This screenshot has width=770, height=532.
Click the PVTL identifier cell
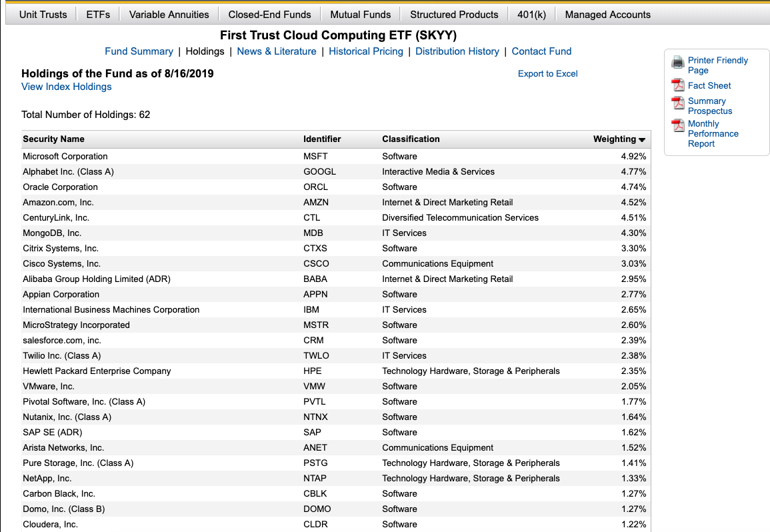coord(314,402)
